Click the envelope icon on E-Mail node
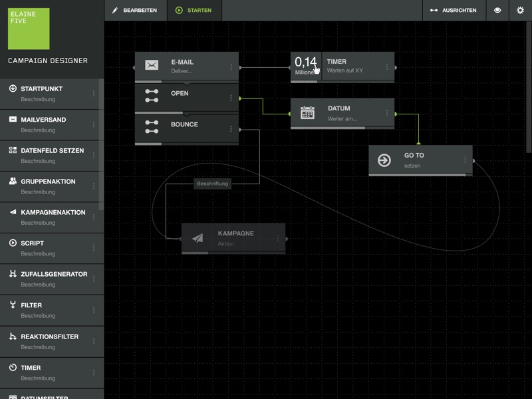This screenshot has width=532, height=399. pyautogui.click(x=152, y=65)
